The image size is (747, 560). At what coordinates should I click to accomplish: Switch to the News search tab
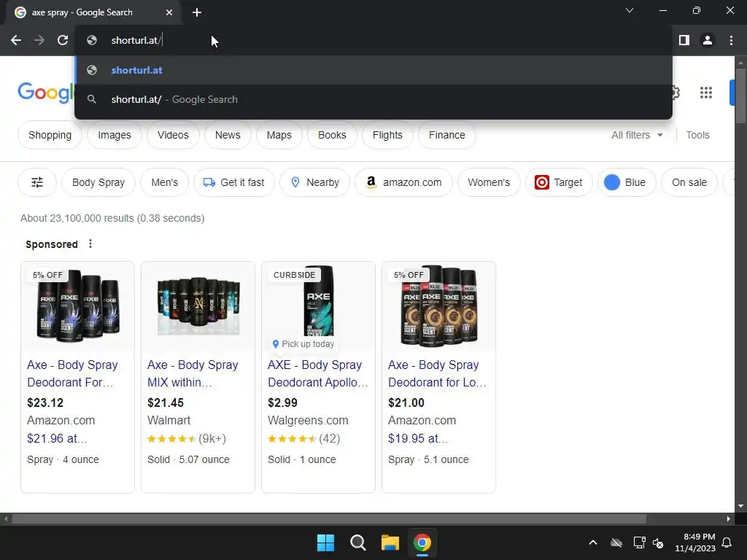coord(228,135)
